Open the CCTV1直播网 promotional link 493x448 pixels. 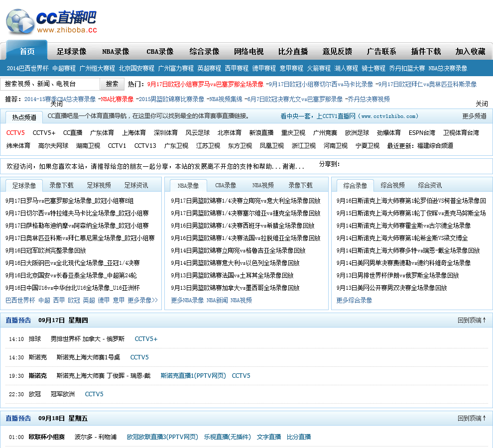(349, 116)
